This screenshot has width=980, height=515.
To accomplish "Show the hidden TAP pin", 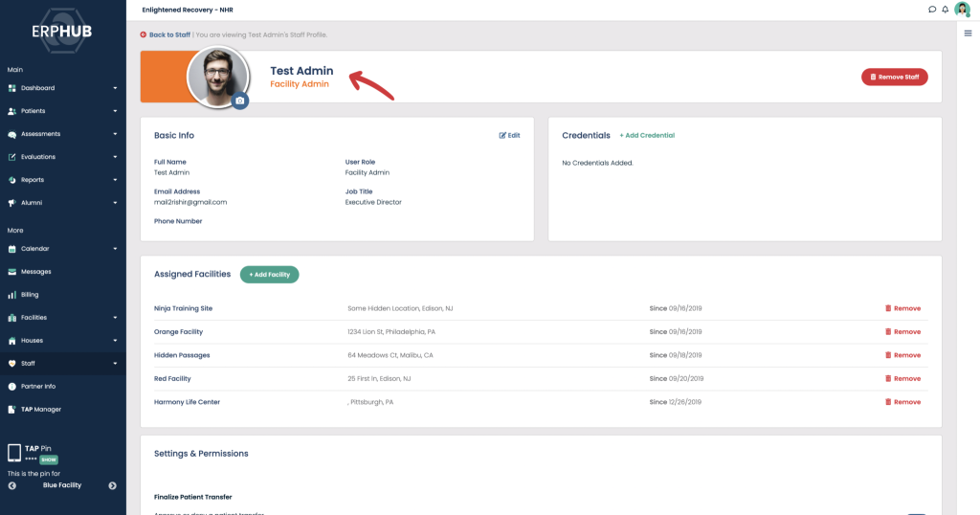I will [49, 459].
